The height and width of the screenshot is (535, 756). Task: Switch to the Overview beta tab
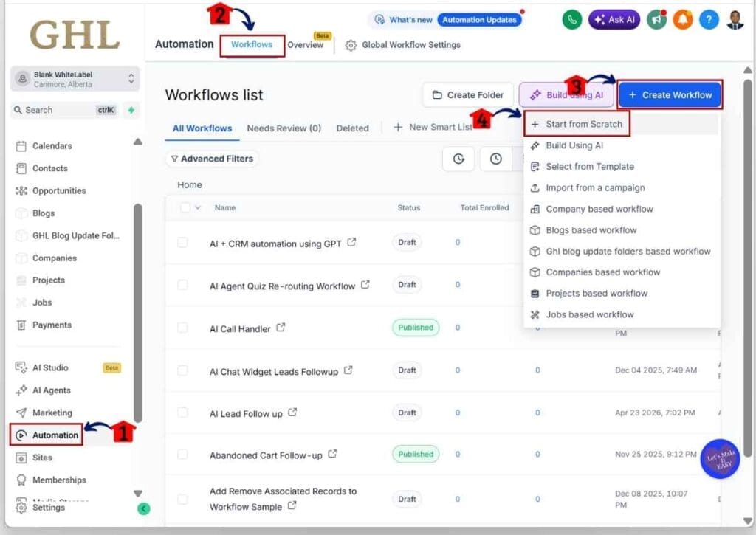pos(306,45)
